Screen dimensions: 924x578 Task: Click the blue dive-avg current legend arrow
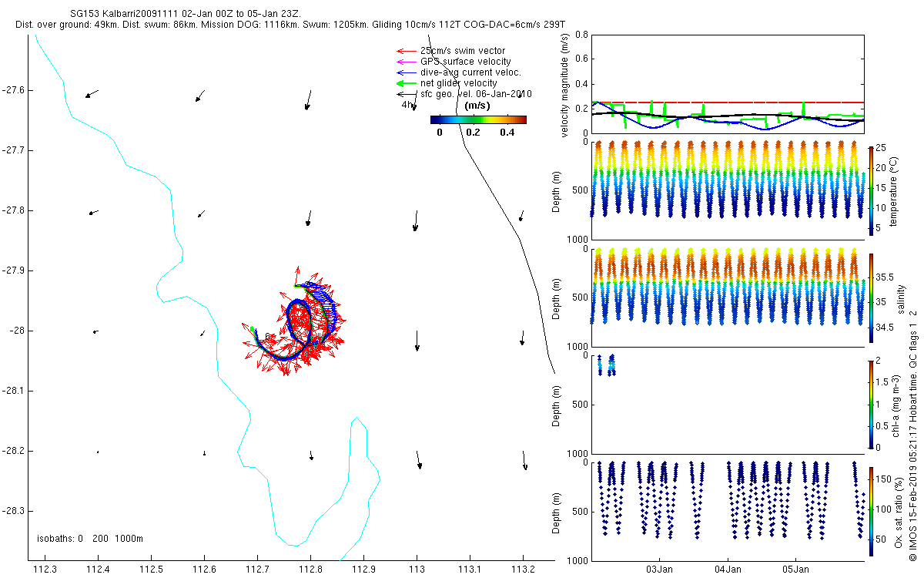point(407,72)
